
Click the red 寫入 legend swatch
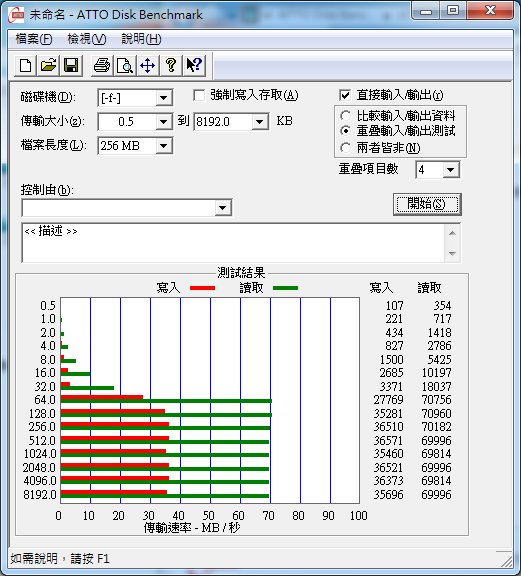tap(202, 288)
